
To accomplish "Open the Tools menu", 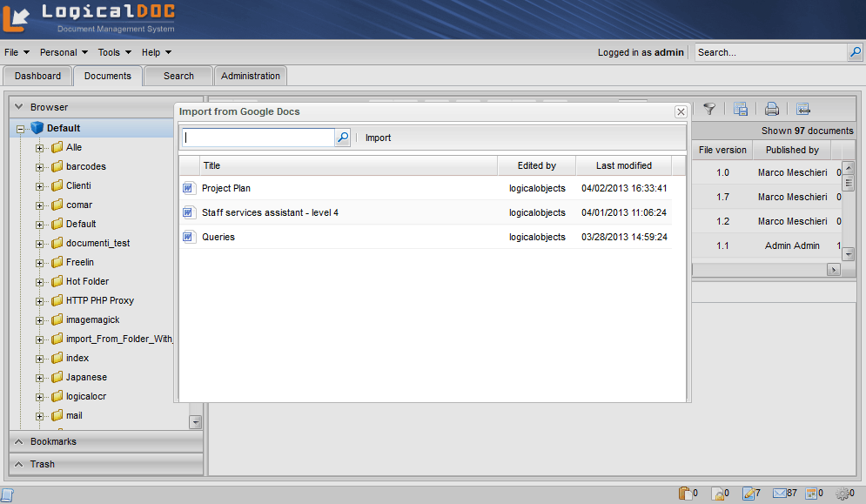I will pos(112,52).
